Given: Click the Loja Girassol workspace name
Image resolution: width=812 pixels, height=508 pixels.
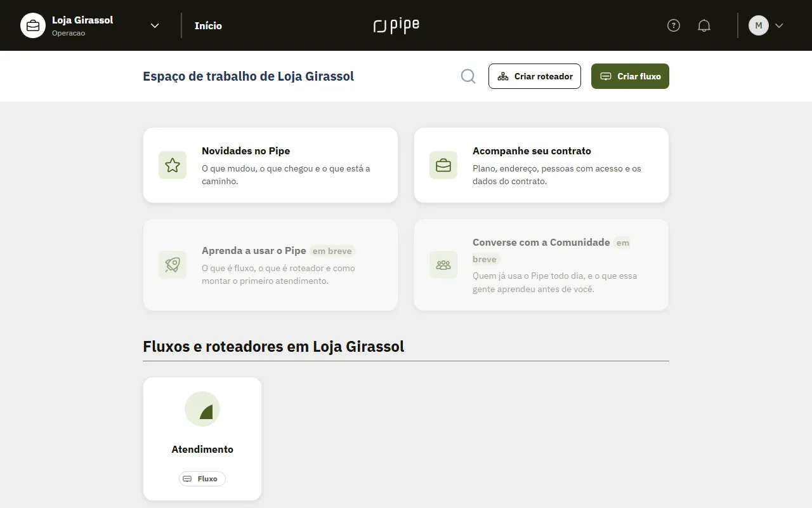Looking at the screenshot, I should (x=82, y=20).
